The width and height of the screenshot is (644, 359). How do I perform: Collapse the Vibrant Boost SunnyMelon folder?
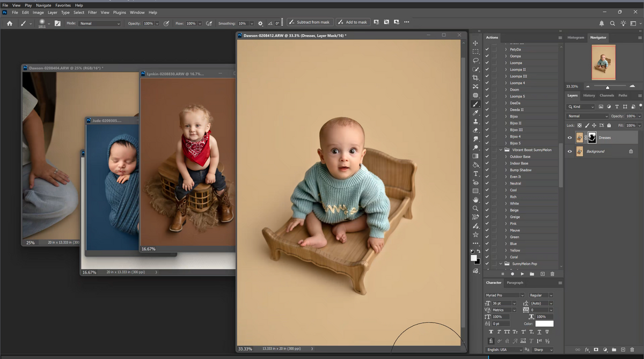(x=501, y=150)
